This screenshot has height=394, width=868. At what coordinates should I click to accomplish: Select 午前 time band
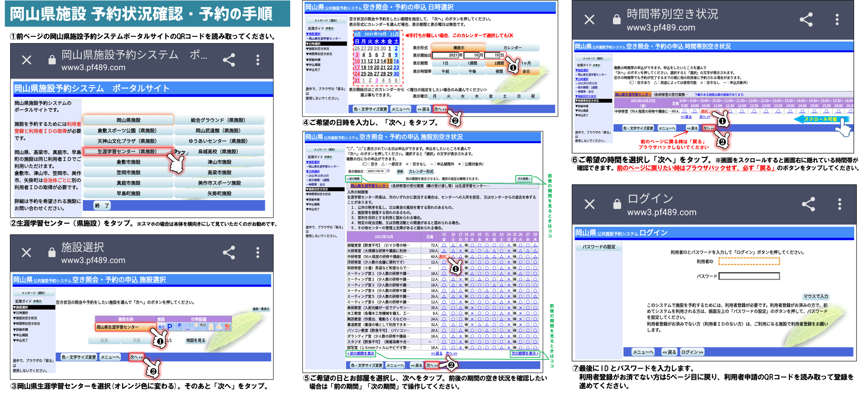(445, 71)
